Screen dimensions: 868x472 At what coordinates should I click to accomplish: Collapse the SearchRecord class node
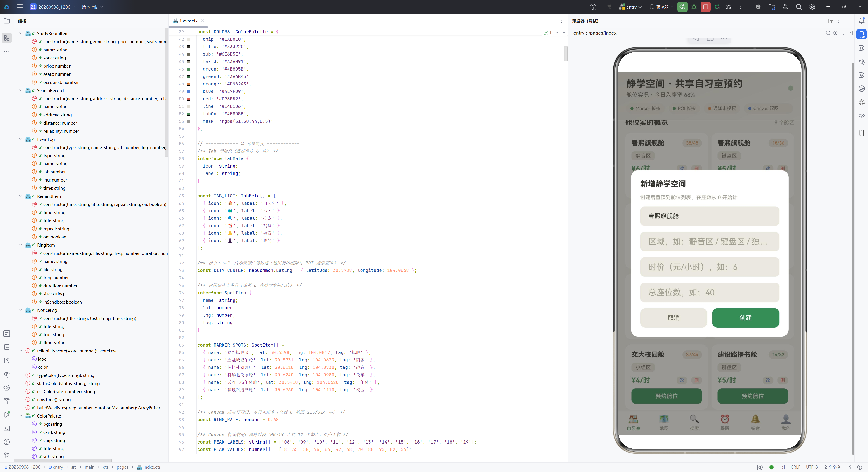[x=21, y=90]
